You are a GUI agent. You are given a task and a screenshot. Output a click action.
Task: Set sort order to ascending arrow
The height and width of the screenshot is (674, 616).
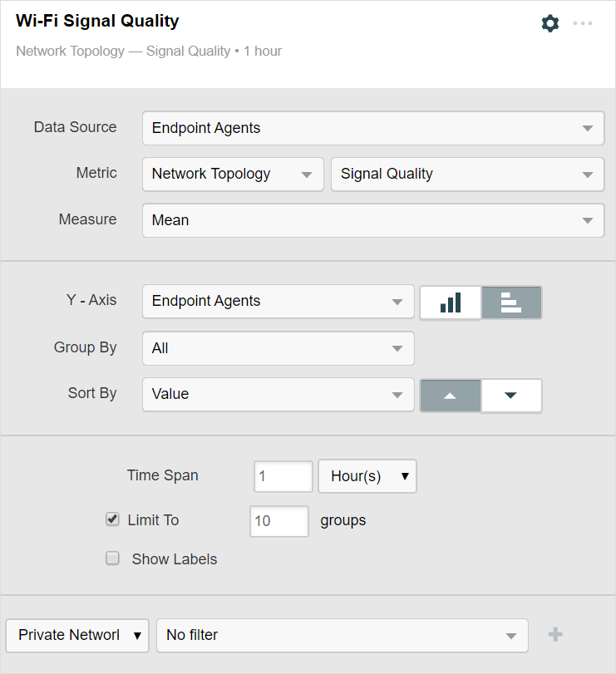point(451,396)
